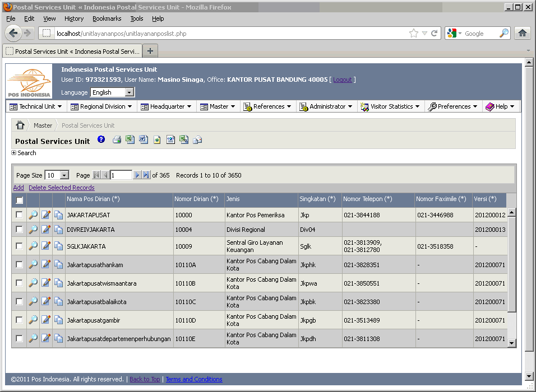
Task: Open the Regional Division menu
Action: point(102,106)
